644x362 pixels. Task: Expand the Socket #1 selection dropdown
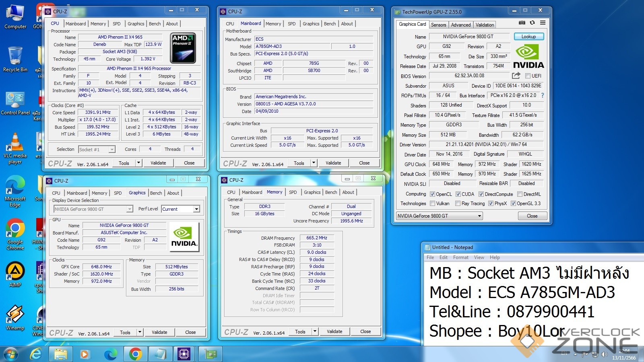(x=111, y=150)
